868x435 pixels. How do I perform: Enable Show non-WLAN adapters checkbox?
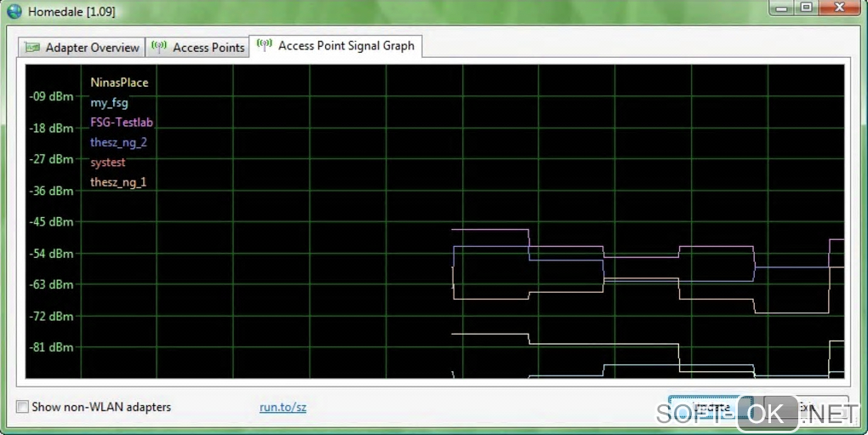pos(22,407)
